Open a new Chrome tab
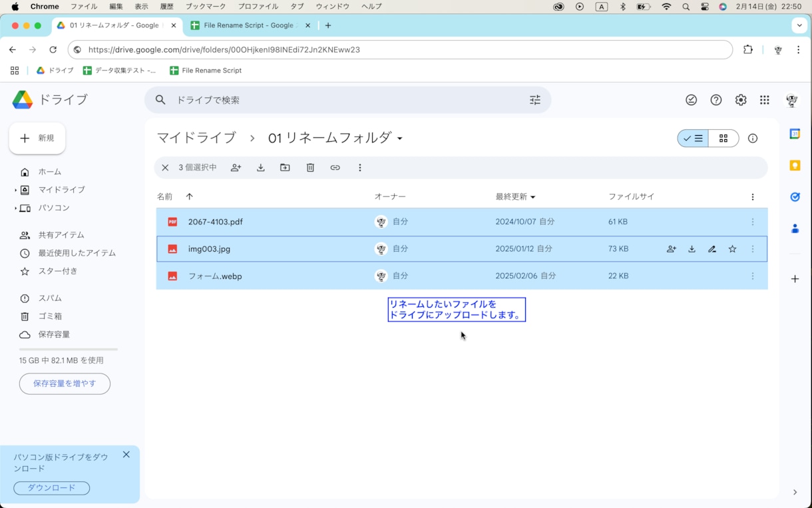The height and width of the screenshot is (508, 812). click(x=328, y=25)
